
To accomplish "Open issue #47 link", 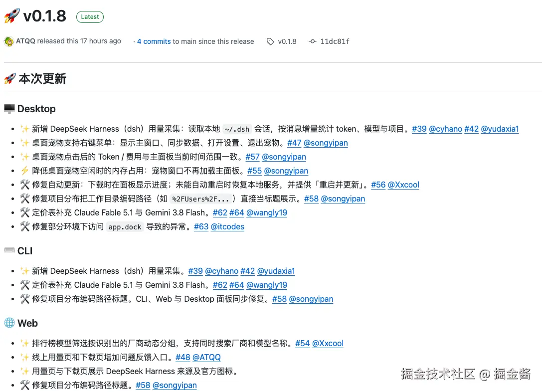I will coord(295,143).
